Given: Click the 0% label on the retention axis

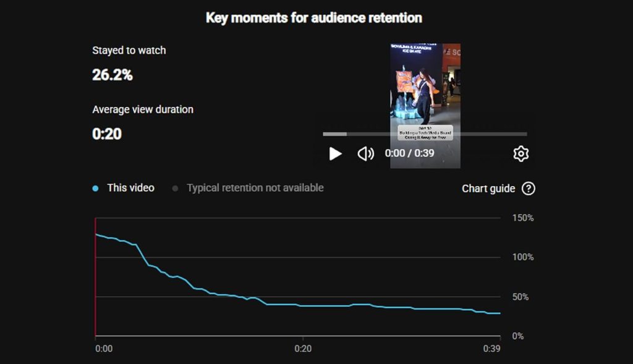Looking at the screenshot, I should click(517, 336).
